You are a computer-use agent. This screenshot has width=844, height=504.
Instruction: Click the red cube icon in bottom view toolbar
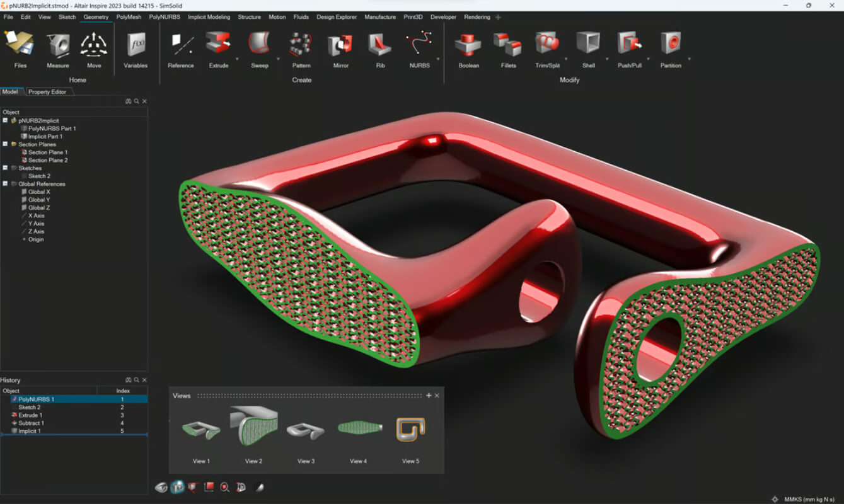(209, 487)
